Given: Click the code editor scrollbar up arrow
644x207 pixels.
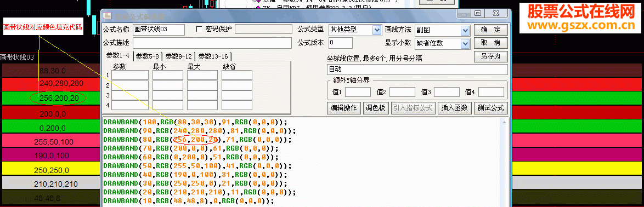Looking at the screenshot, I should click(x=505, y=122).
